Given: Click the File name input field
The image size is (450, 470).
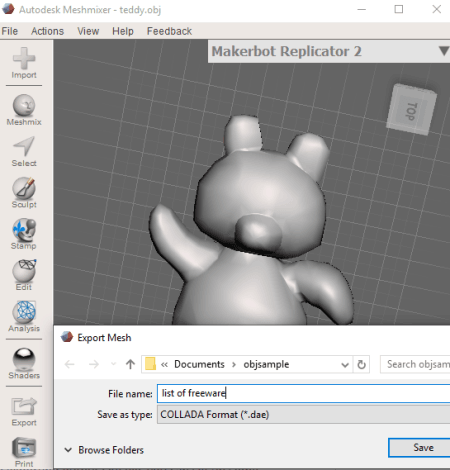Looking at the screenshot, I should pyautogui.click(x=303, y=393).
